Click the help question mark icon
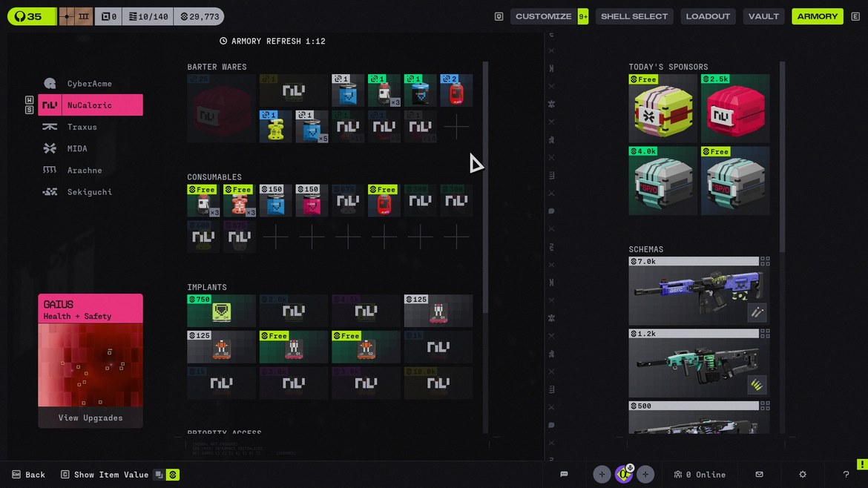This screenshot has width=868, height=488. [846, 475]
